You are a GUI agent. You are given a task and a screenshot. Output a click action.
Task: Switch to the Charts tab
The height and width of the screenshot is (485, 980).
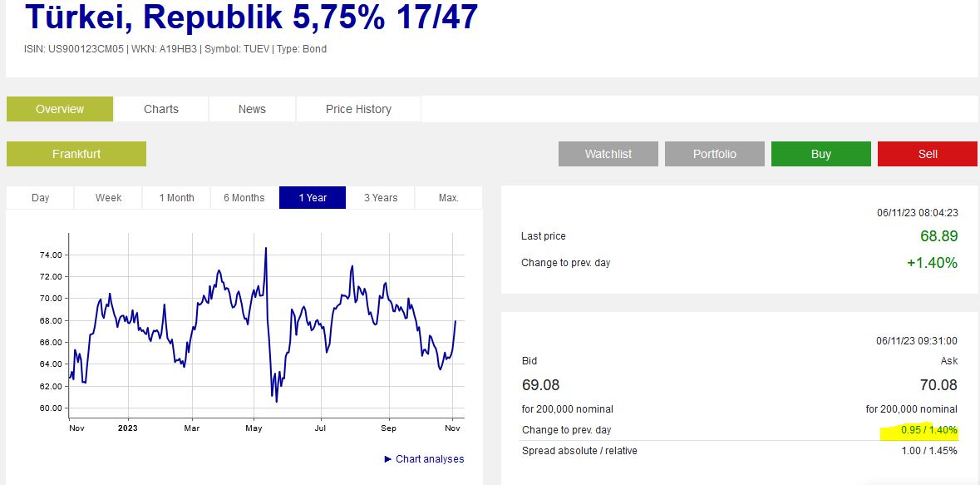click(x=161, y=109)
